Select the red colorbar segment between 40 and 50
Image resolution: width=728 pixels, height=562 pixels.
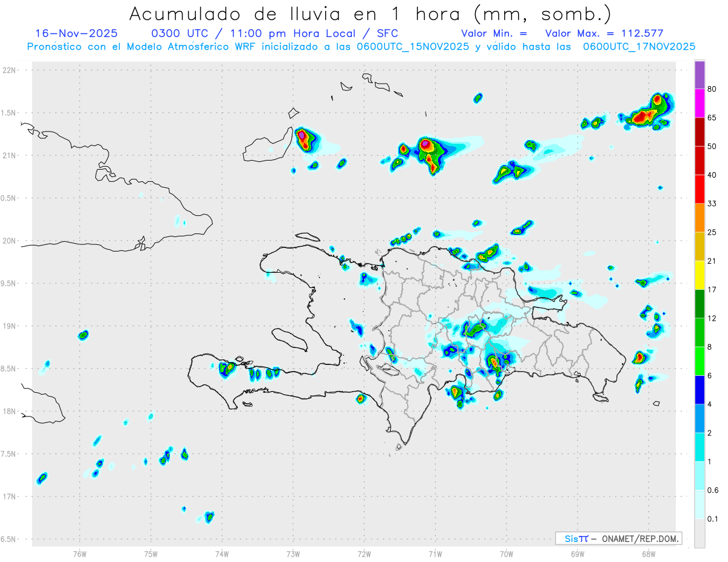[699, 161]
